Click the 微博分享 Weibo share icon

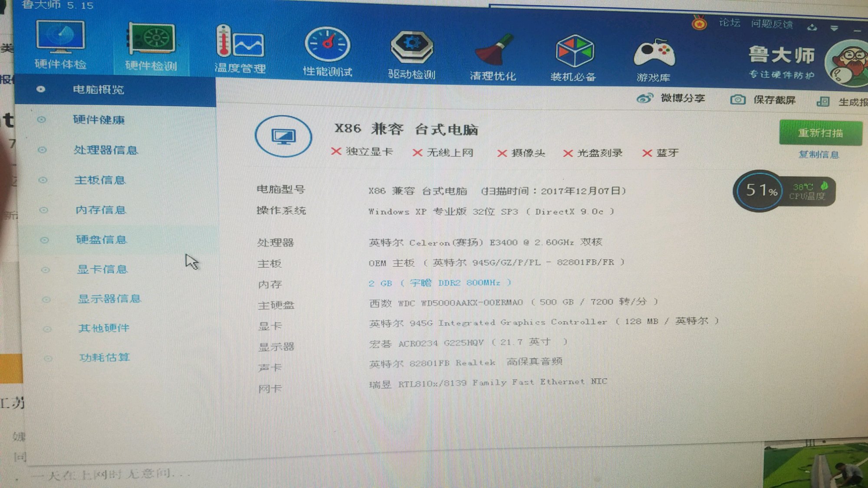click(x=645, y=98)
